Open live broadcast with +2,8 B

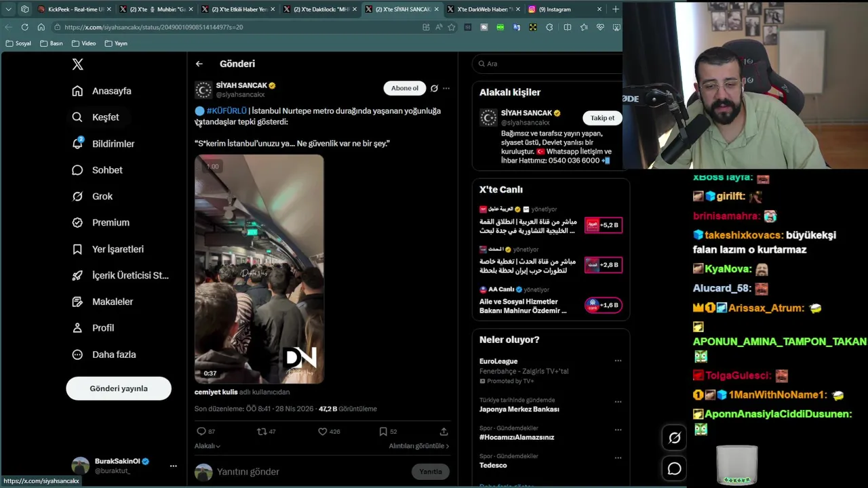551,261
